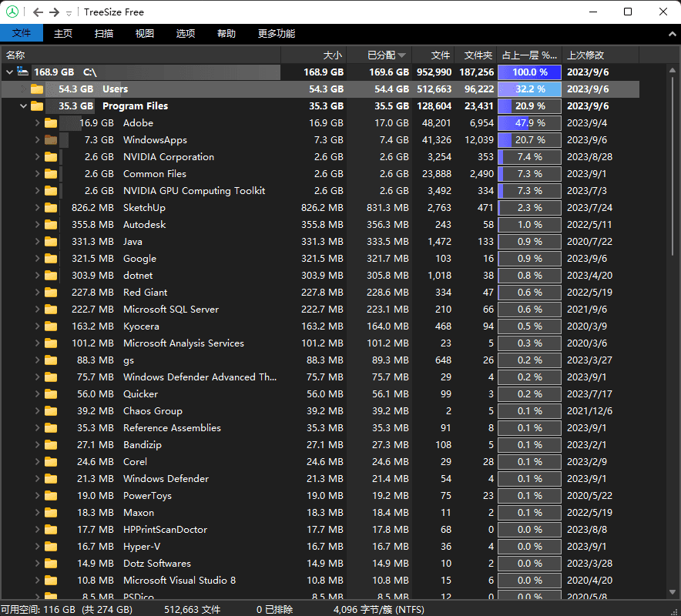
Task: Sort by the 文件夹 column header
Action: coord(475,55)
